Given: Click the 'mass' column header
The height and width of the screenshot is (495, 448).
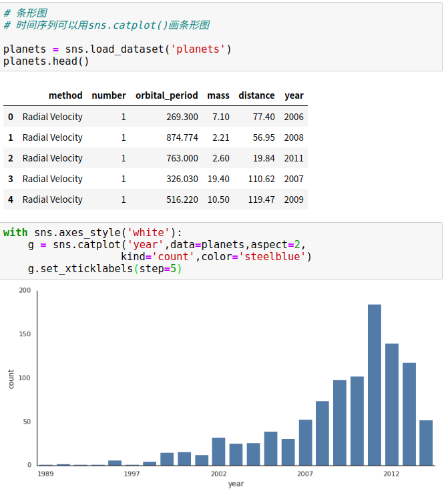Looking at the screenshot, I should pyautogui.click(x=218, y=95).
